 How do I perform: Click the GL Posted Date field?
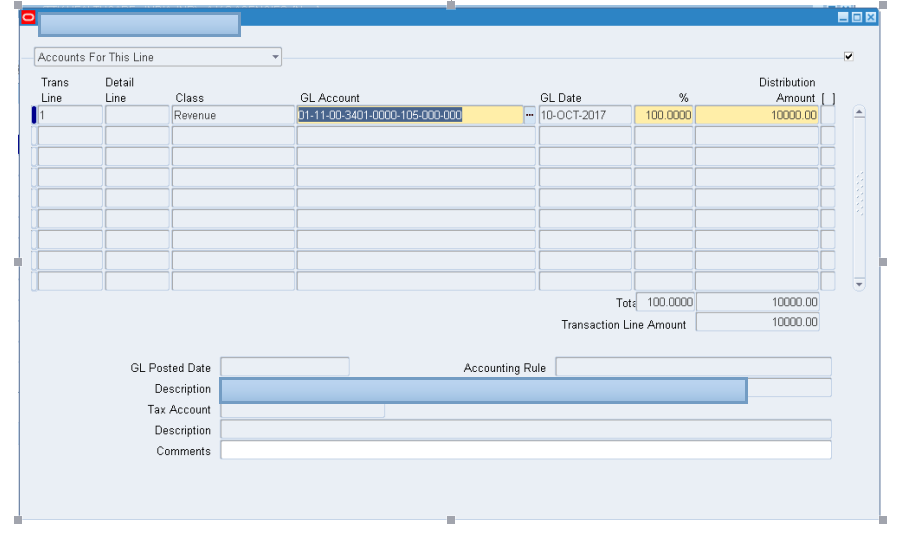[285, 367]
